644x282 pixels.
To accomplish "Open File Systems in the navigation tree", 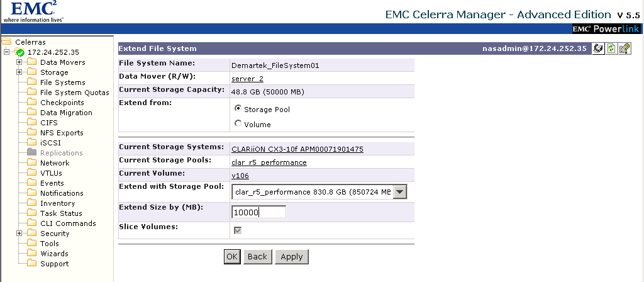I will click(x=63, y=82).
